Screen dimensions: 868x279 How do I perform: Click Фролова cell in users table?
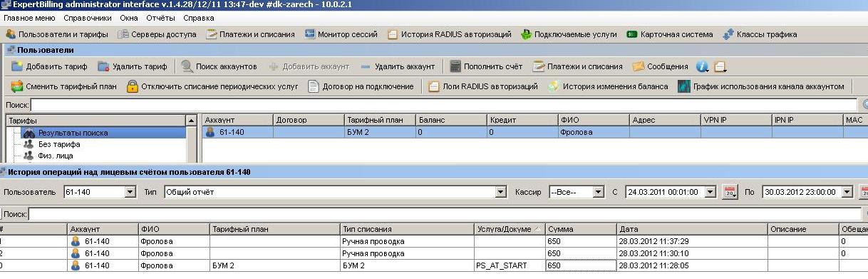(x=594, y=132)
